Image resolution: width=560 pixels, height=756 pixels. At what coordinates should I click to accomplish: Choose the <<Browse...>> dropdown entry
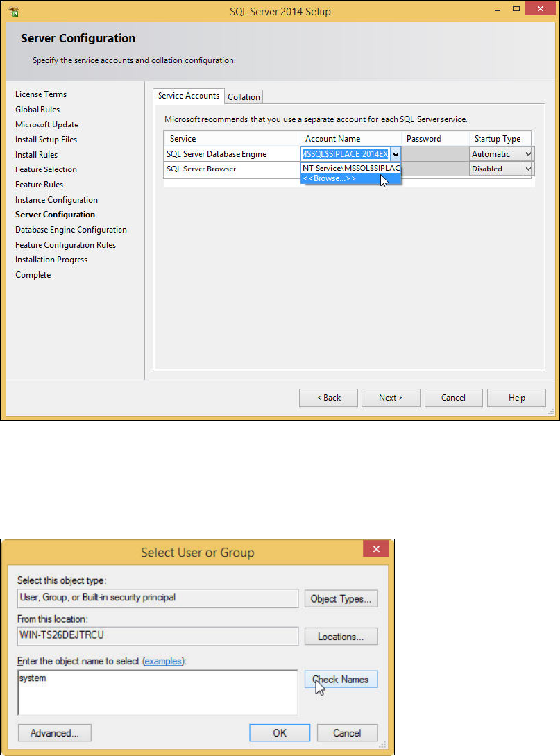350,178
